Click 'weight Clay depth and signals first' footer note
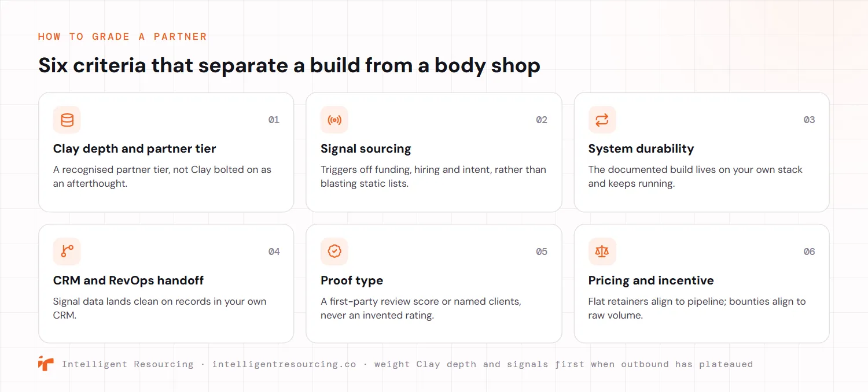The width and height of the screenshot is (868, 392). 564,364
